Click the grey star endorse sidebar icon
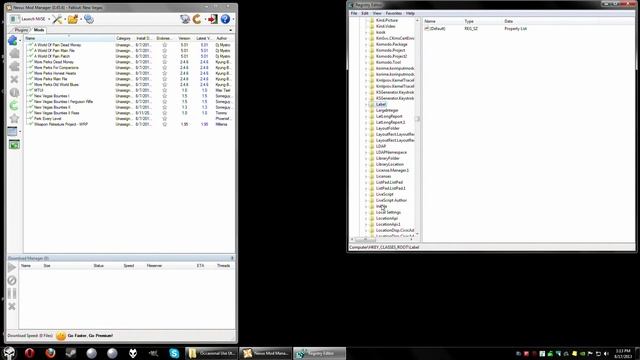This screenshot has height=360, width=640. tap(14, 118)
